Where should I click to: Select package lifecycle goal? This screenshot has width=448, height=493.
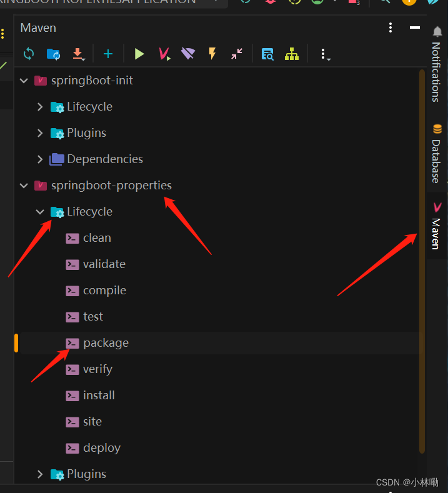106,343
